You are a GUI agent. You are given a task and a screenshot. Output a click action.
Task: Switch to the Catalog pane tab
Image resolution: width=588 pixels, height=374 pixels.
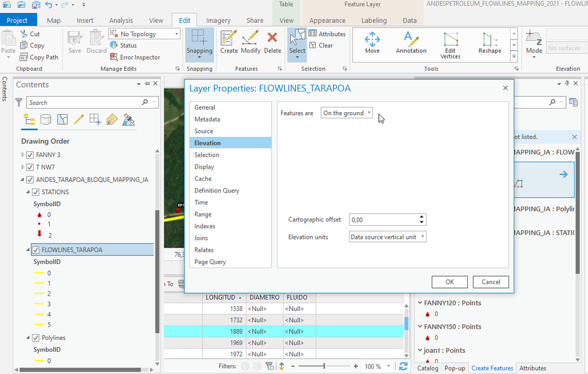[x=428, y=368]
